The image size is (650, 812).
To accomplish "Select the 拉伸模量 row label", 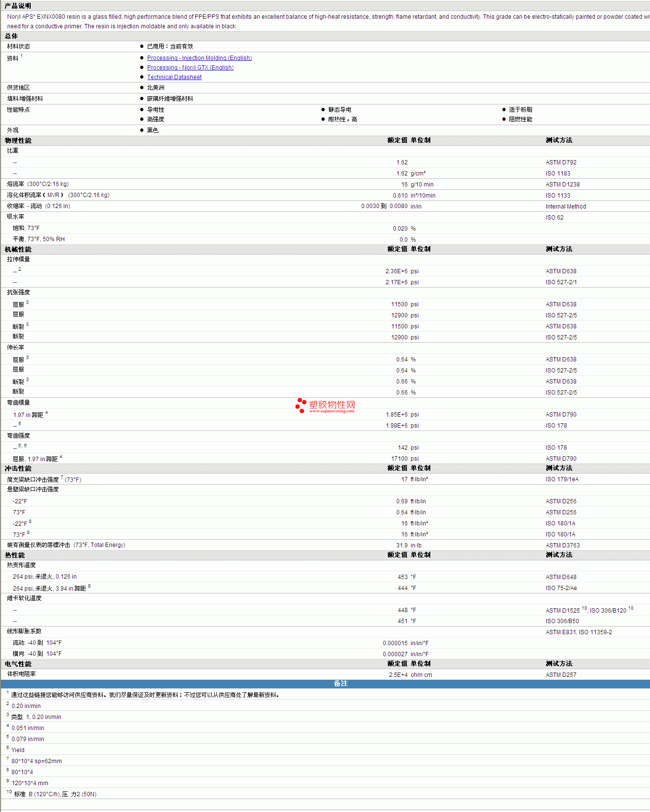I will (x=18, y=259).
